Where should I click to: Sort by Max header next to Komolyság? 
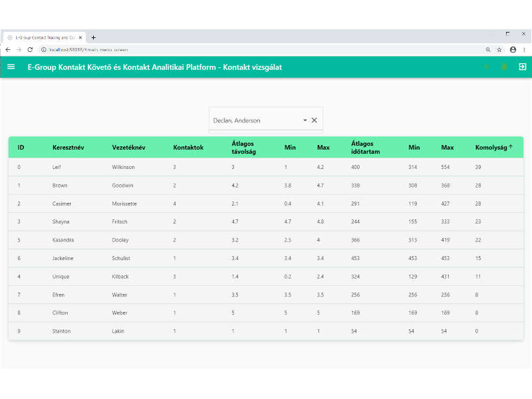click(448, 148)
